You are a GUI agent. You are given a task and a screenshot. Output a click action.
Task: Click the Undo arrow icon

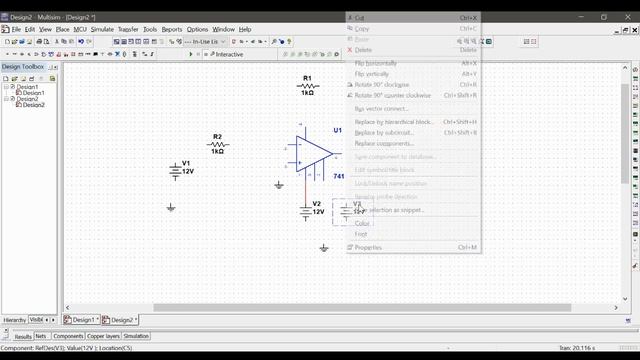coord(81,42)
